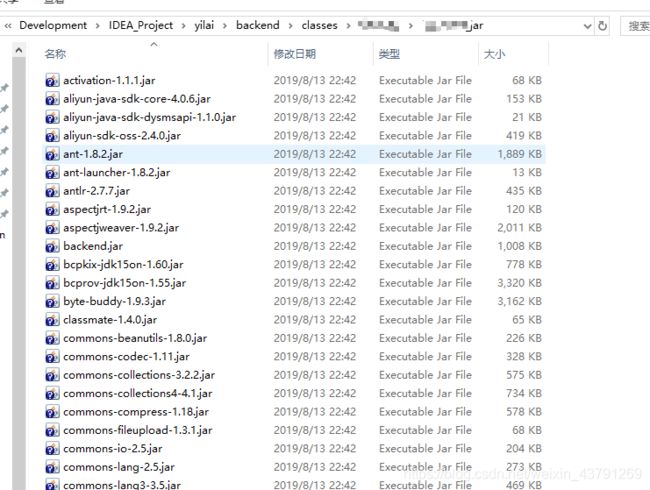
Task: Click the jar icon of ant-1.8.2.jar
Action: point(52,154)
